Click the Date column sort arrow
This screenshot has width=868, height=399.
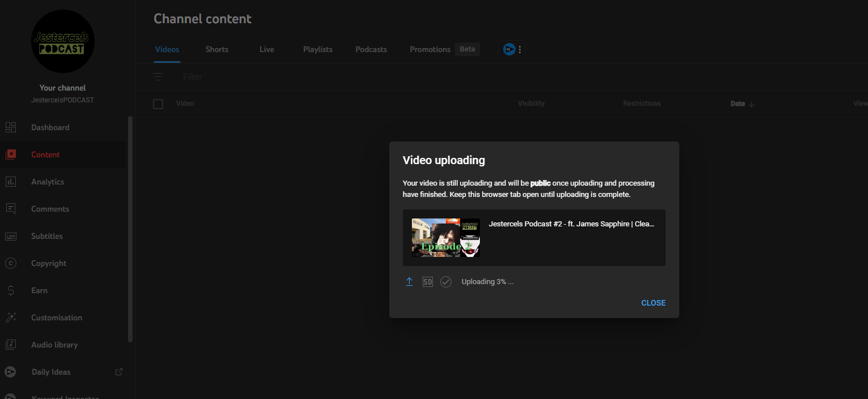tap(752, 104)
